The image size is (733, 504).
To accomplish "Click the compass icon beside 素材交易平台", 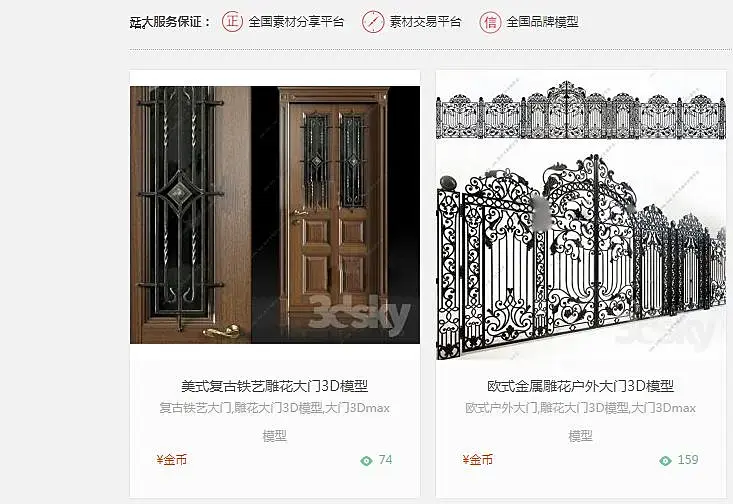I will tap(373, 22).
